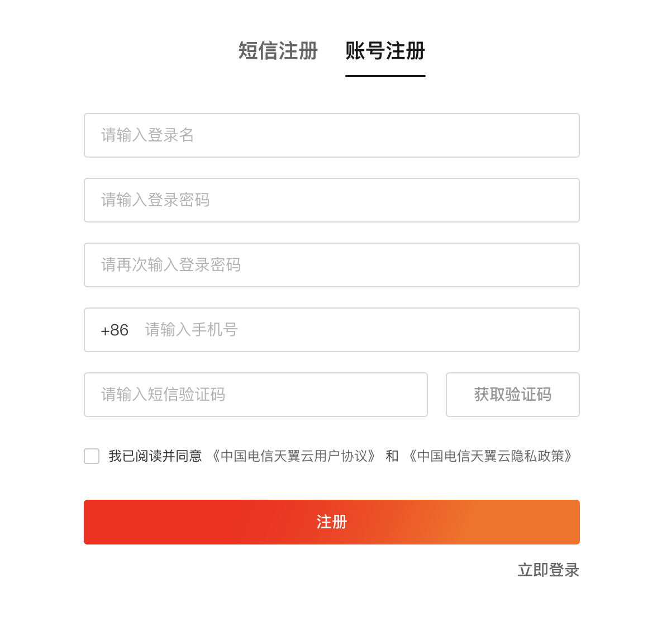Tick the box agreeing to the terms
Viewport: 667px width, 644px height.
(92, 456)
